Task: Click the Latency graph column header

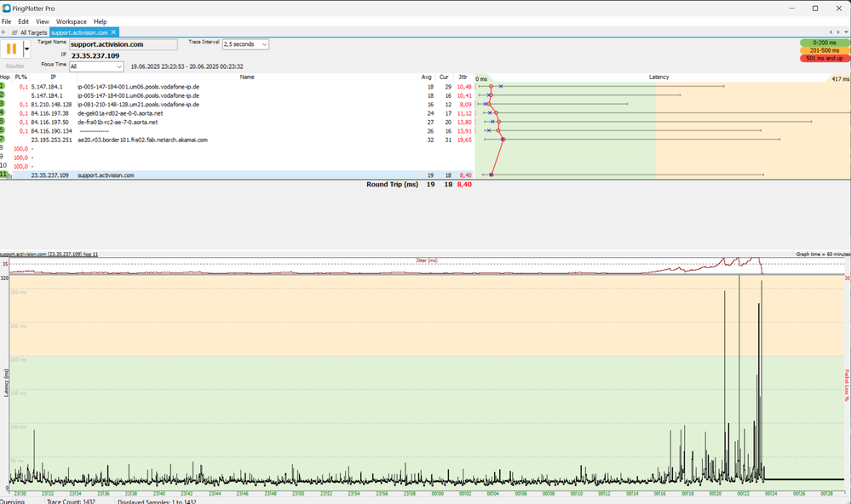Action: [x=658, y=77]
